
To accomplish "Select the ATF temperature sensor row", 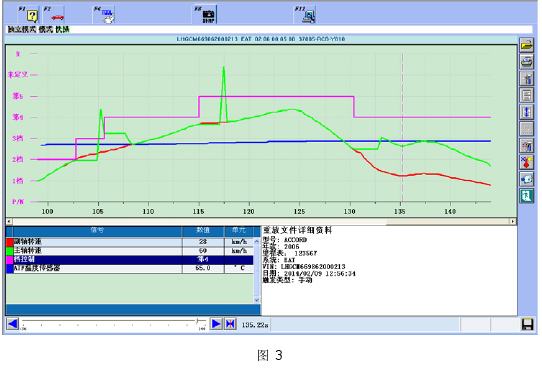I will tap(130, 268).
